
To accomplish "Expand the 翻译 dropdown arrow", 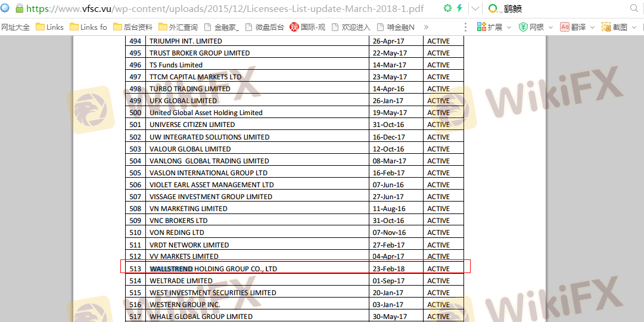I will [592, 27].
